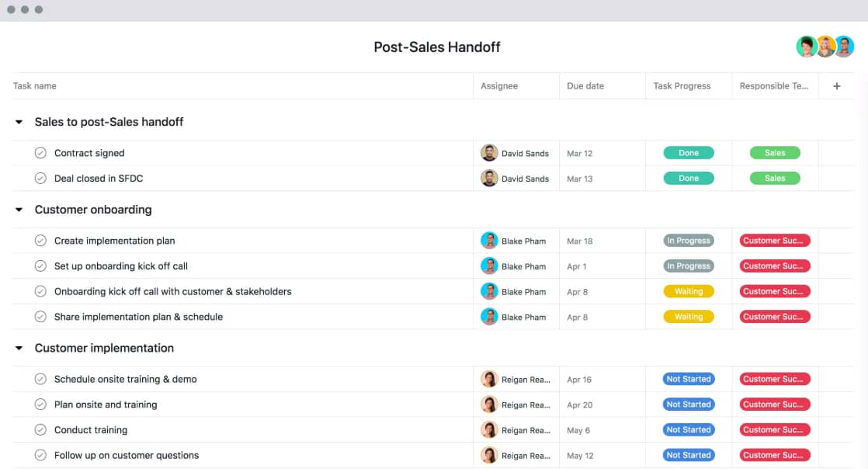Click Reigan's avatar on "Conduct training"
The height and width of the screenshot is (469, 868).
[490, 429]
